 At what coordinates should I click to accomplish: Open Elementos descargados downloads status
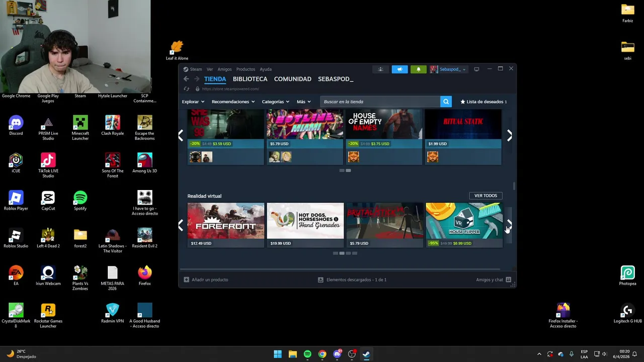pos(356,280)
